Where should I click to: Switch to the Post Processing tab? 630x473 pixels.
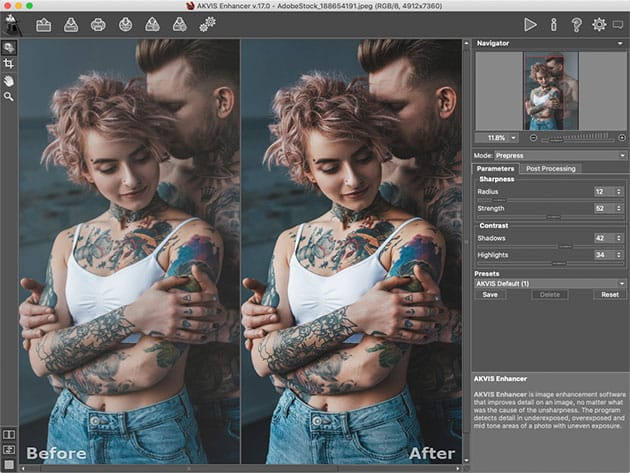(x=552, y=169)
